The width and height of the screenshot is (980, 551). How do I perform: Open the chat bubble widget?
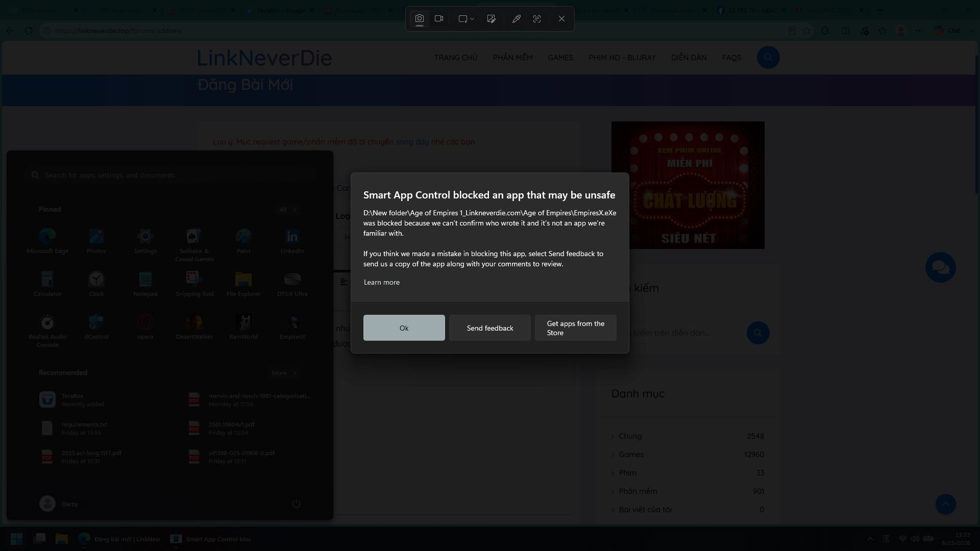pyautogui.click(x=941, y=267)
